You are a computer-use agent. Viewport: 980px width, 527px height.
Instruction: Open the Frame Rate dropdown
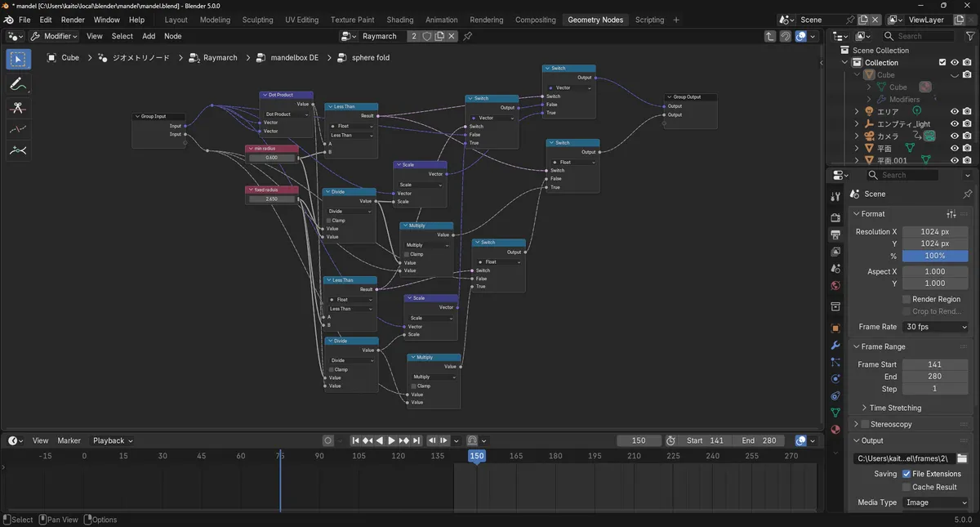[935, 327]
